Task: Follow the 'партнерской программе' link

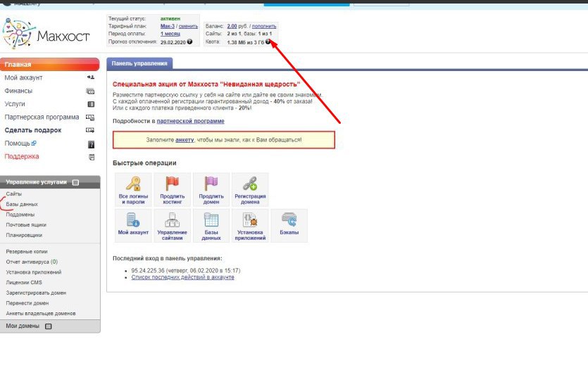Action: [x=191, y=121]
